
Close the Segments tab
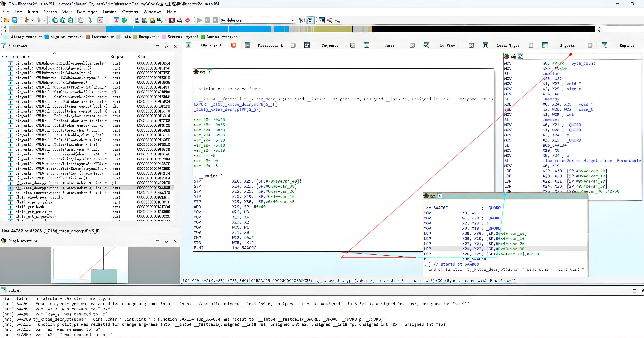[x=352, y=45]
